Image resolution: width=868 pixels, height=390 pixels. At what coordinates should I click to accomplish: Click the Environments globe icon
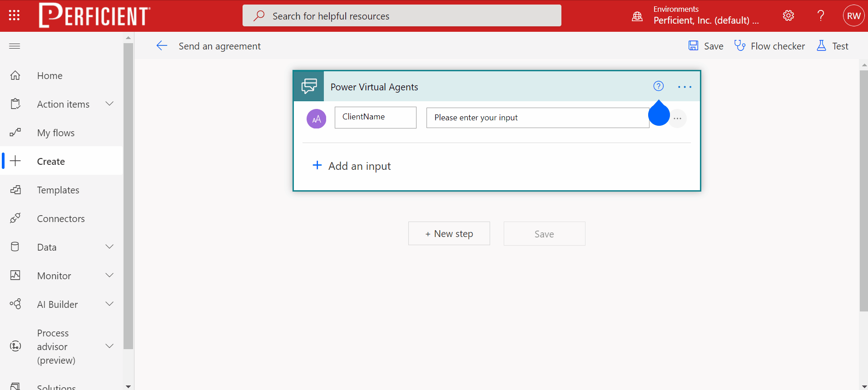tap(637, 16)
